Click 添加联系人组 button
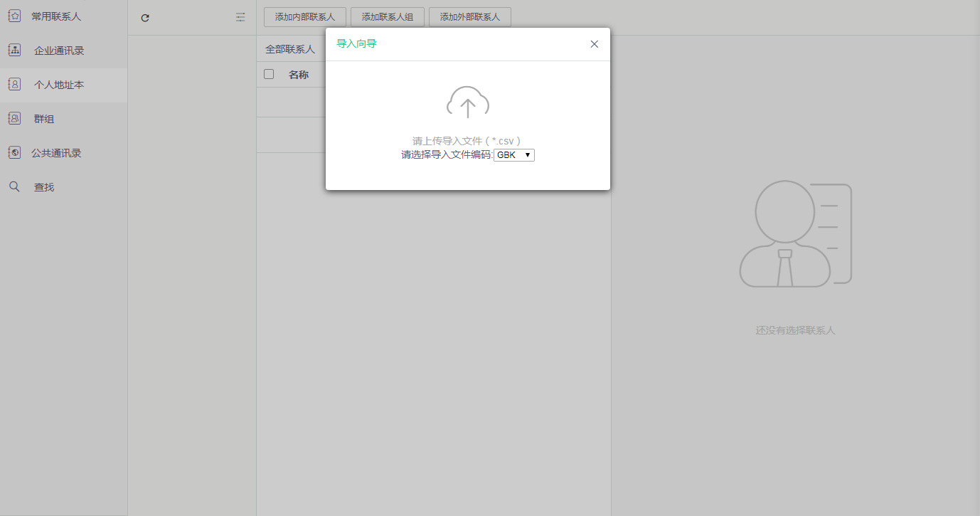 coord(388,17)
